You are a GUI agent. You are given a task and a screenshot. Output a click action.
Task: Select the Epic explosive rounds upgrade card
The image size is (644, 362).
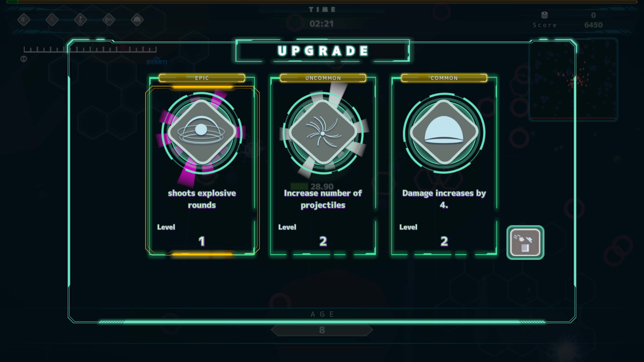click(x=202, y=166)
